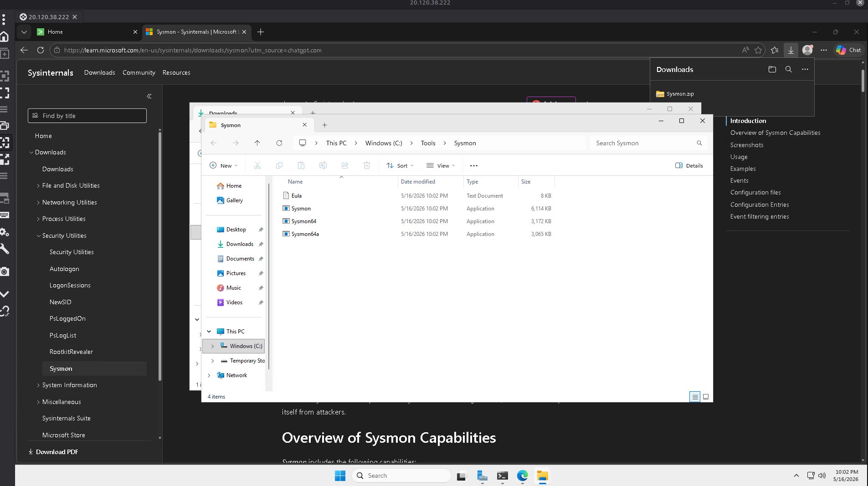This screenshot has width=868, height=486.
Task: Switch to large icons view in Explorer
Action: tap(706, 397)
